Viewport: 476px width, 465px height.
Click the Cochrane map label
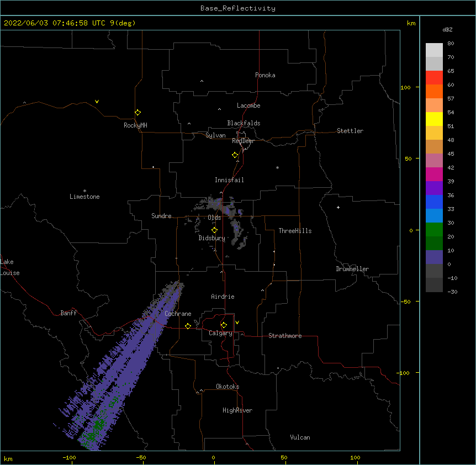coord(178,314)
